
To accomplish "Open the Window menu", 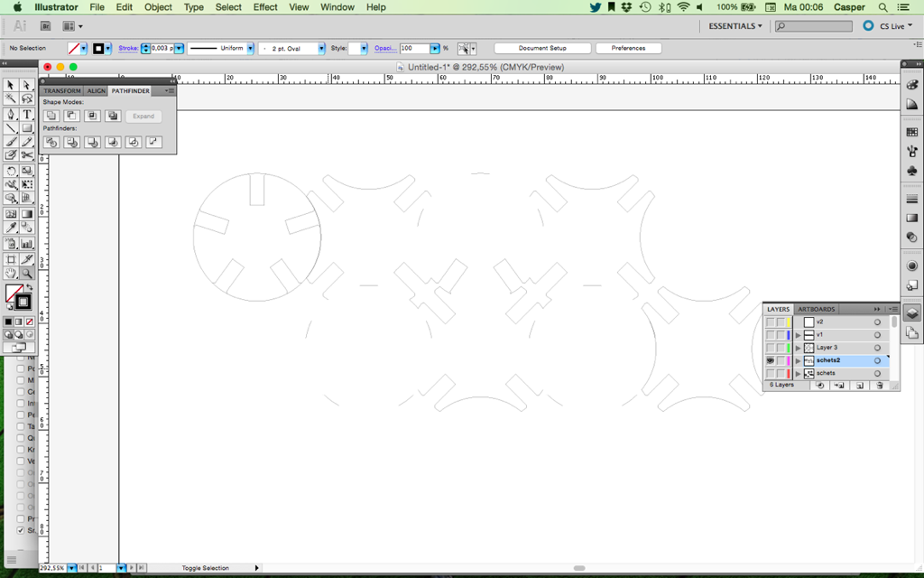I will (x=337, y=7).
